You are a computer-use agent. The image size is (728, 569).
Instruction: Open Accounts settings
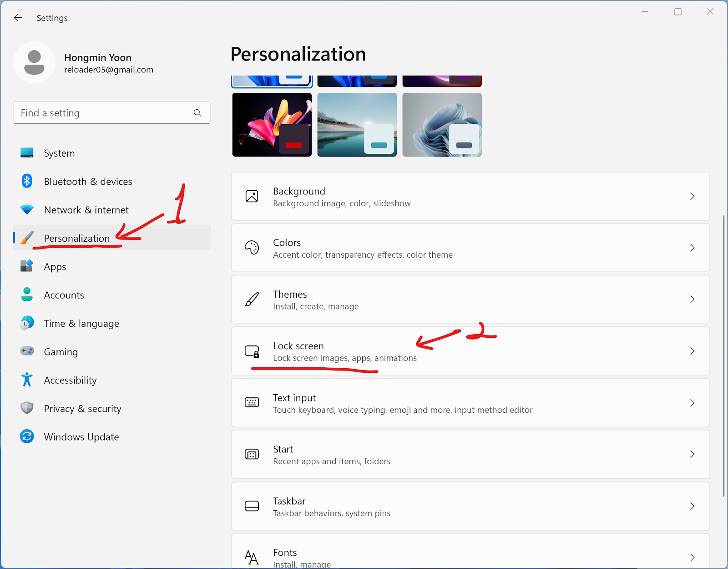pyautogui.click(x=112, y=295)
